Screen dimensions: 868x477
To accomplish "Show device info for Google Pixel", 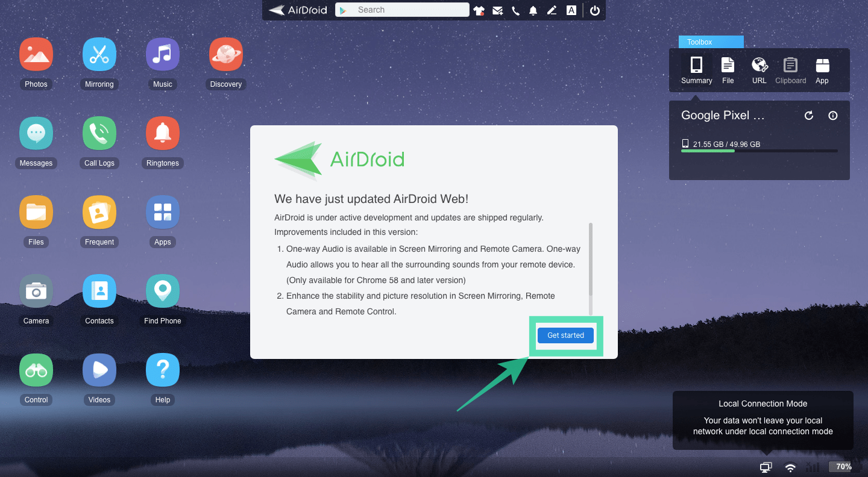I will pos(833,116).
